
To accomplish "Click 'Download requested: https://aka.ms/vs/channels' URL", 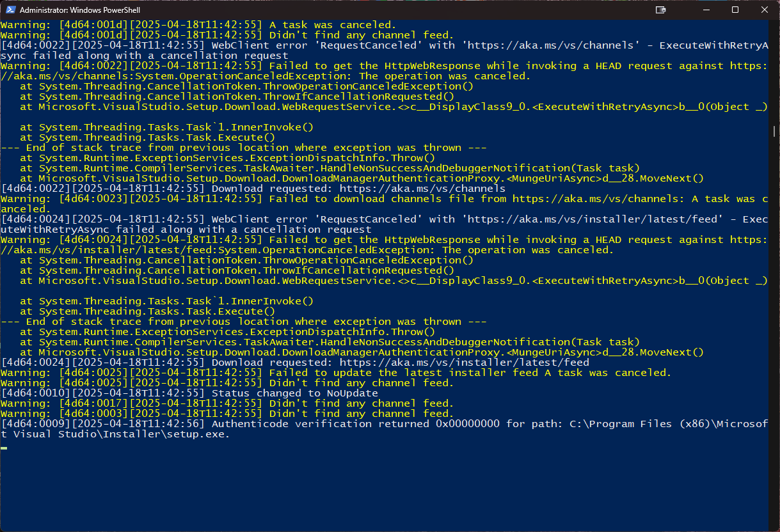I will point(422,189).
